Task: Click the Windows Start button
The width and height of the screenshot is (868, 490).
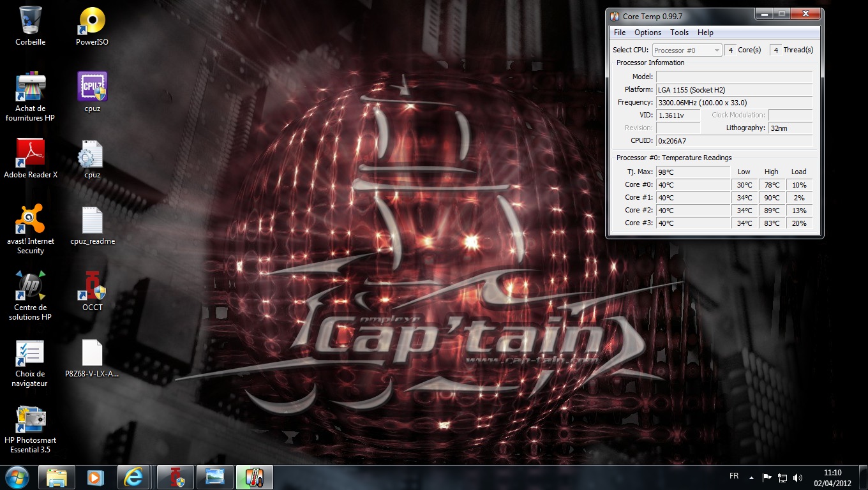Action: pos(17,477)
